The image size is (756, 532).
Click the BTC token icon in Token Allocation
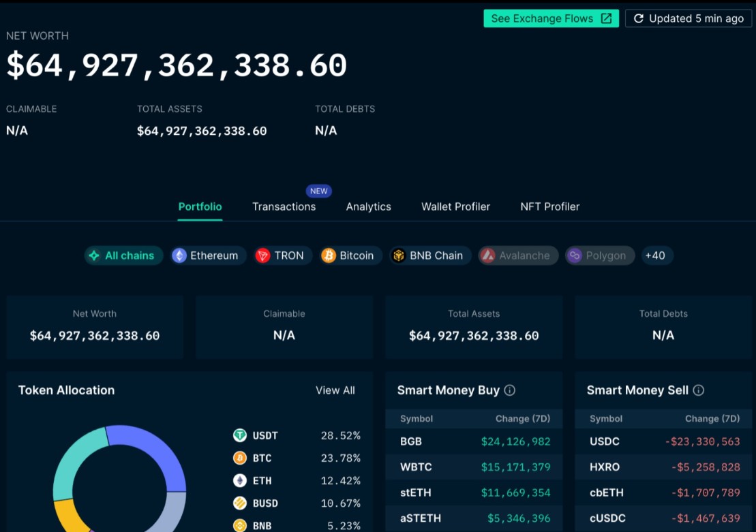coord(240,458)
